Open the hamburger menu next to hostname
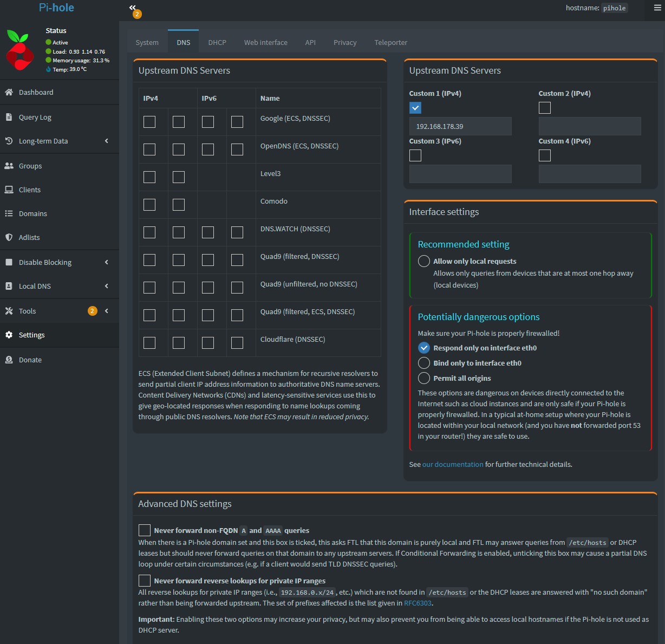Screen dimensions: 665x644 coord(657,8)
